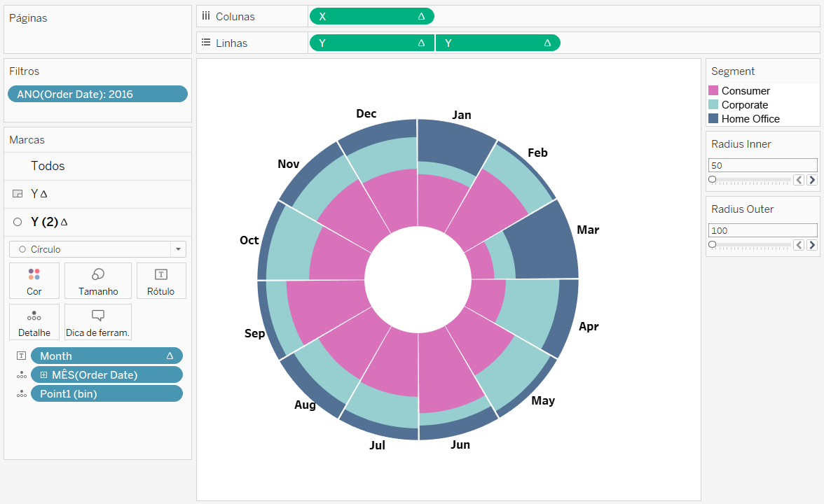Expand the MÊS(Order Date) pill hierarchy
824x504 pixels.
[43, 375]
